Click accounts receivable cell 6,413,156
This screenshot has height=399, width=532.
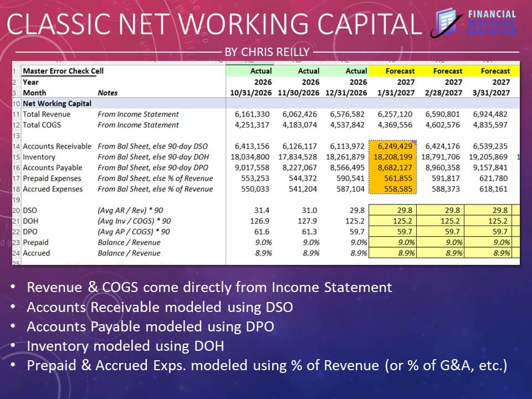(252, 146)
